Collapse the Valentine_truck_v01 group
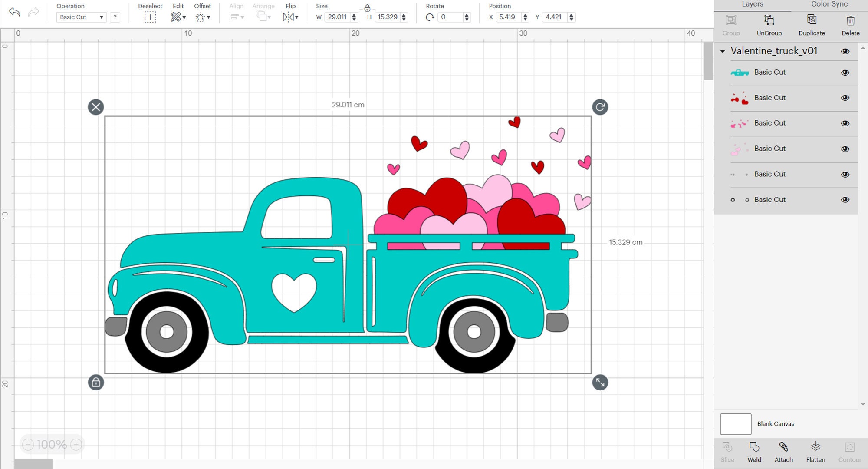The width and height of the screenshot is (868, 469). point(723,51)
